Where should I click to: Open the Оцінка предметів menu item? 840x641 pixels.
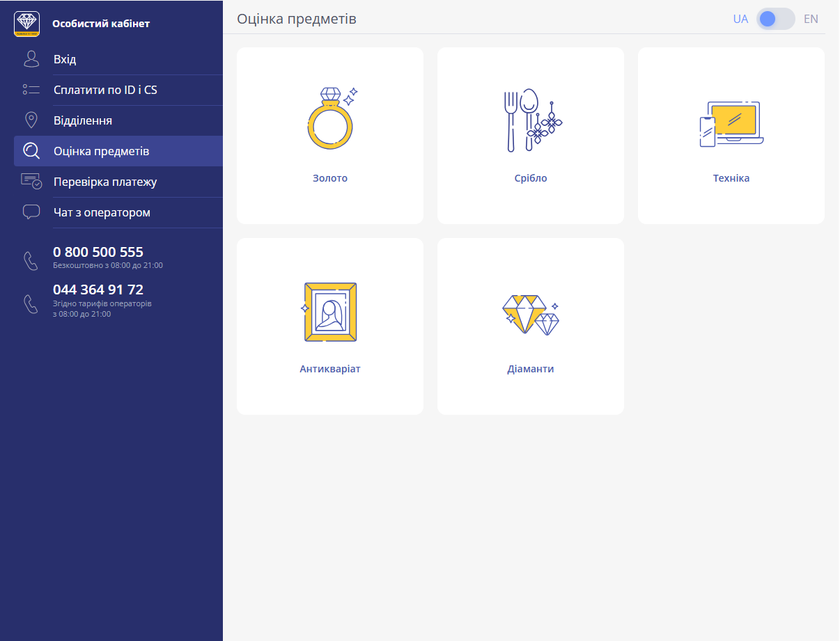pyautogui.click(x=102, y=151)
